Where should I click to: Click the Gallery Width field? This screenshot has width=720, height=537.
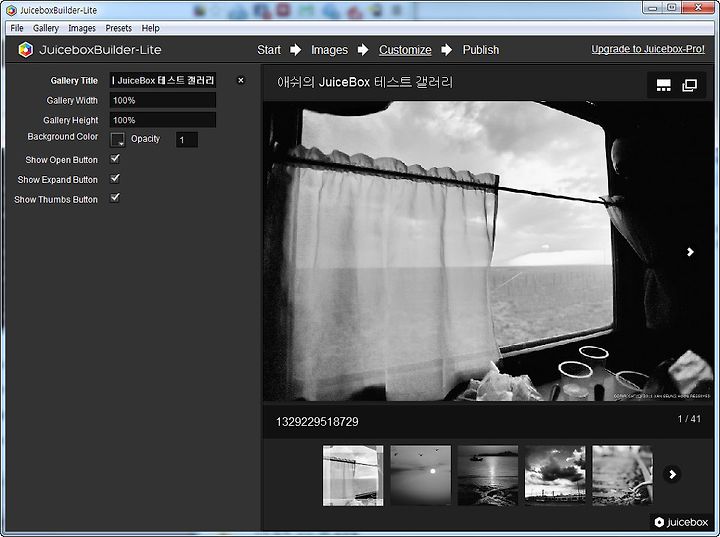(163, 100)
